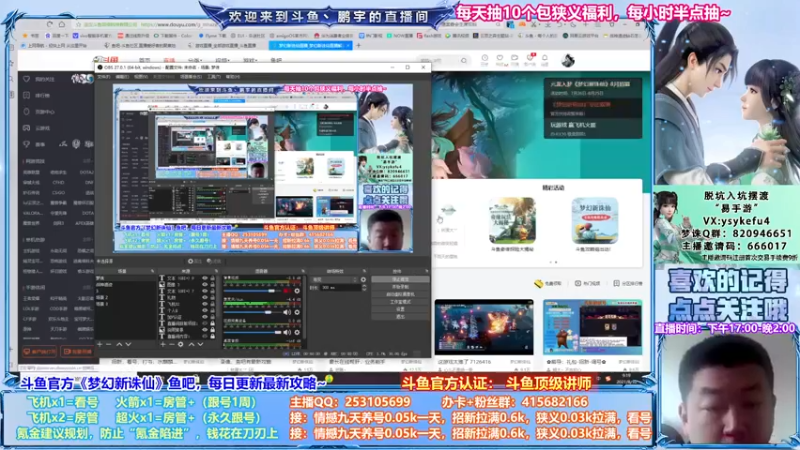This screenshot has height=450, width=800.
Task: Open Douyu message icon with red badge
Action: click(530, 58)
